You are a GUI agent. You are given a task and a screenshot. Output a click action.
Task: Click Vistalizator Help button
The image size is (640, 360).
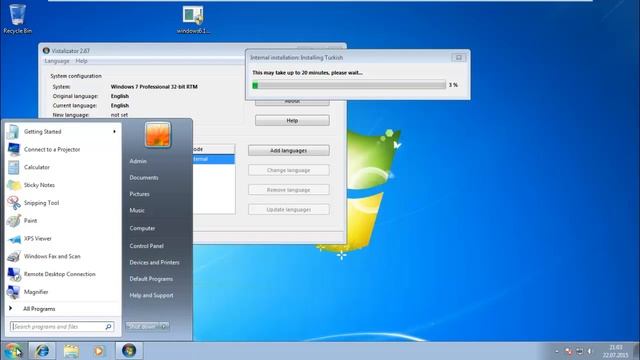coord(292,120)
